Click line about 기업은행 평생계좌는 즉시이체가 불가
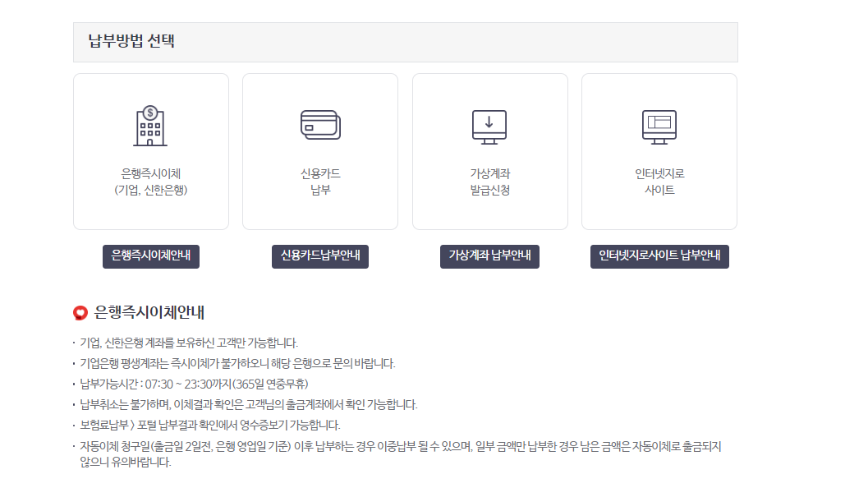 237,363
